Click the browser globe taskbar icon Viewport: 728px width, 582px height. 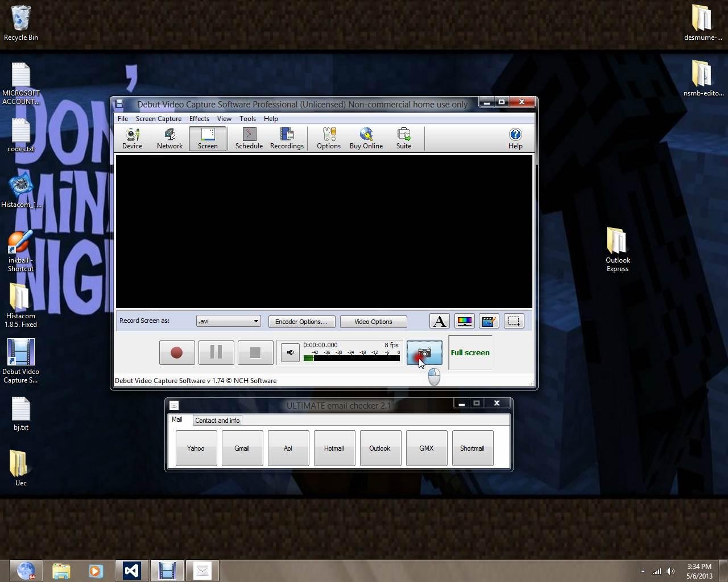pos(26,571)
